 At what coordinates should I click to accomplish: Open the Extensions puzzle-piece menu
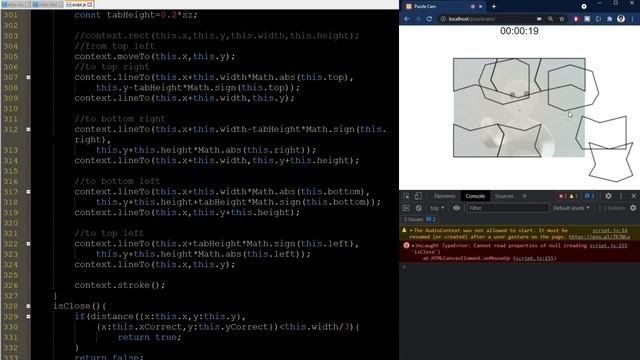[x=610, y=19]
